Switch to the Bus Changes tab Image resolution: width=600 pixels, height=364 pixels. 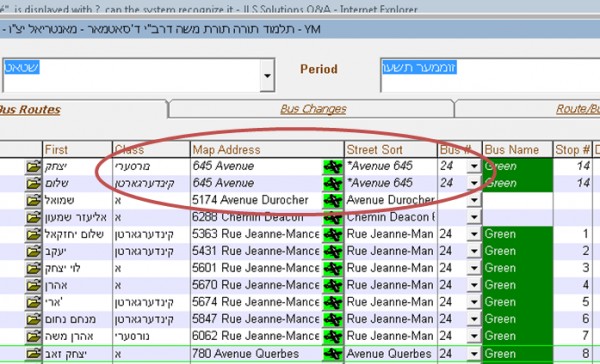[313, 109]
